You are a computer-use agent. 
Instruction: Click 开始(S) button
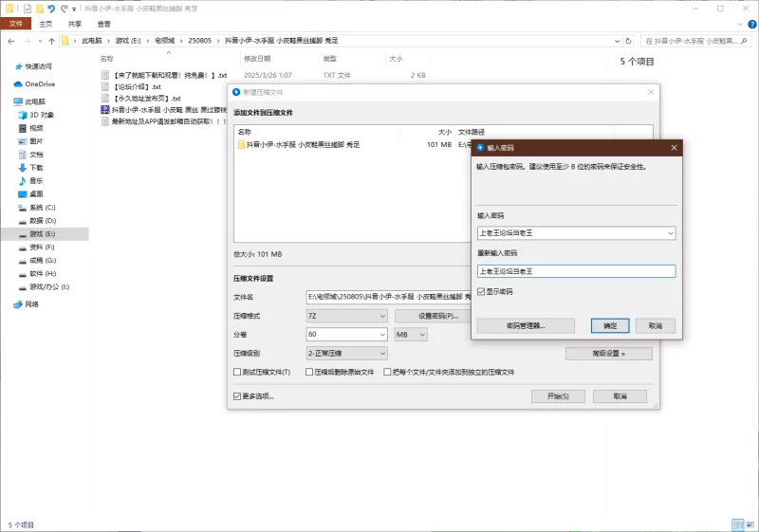[558, 396]
